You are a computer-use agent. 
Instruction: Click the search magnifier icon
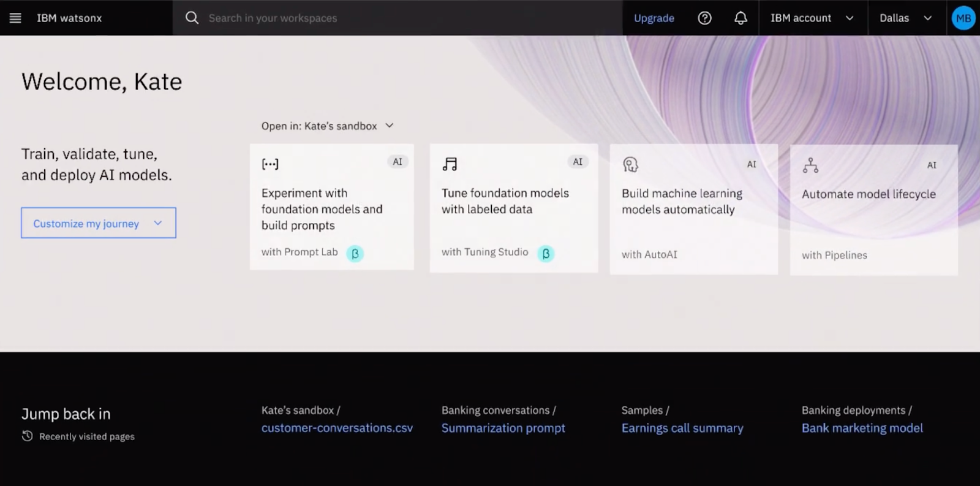point(192,18)
